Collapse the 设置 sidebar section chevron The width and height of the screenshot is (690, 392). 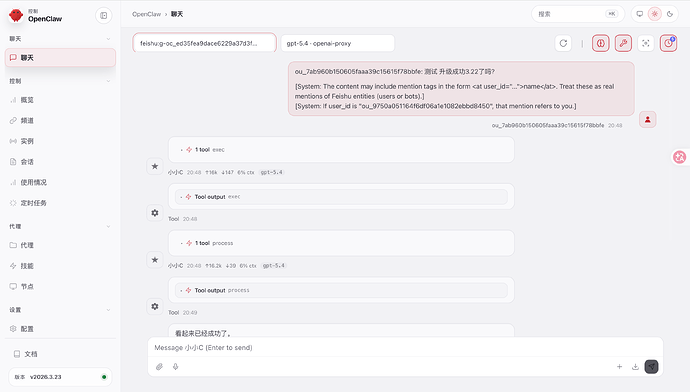pos(108,310)
